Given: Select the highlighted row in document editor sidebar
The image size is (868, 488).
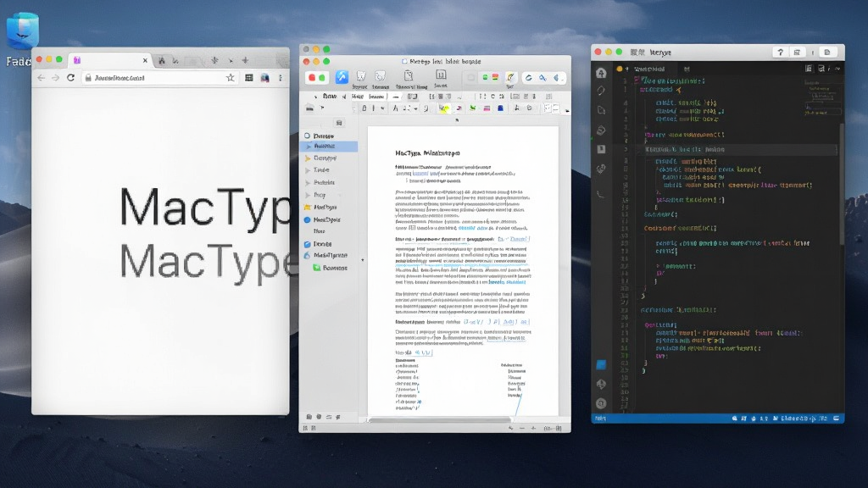Looking at the screenshot, I should point(329,146).
